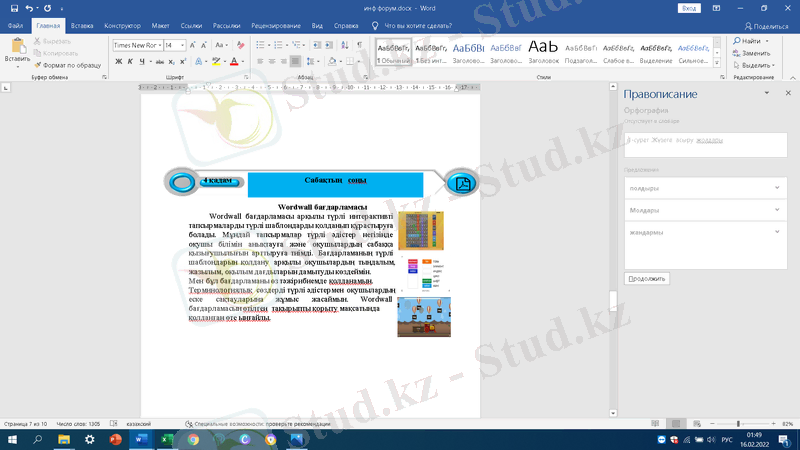The width and height of the screenshot is (800, 450).
Task: Apply red font color (A) button
Action: [x=234, y=62]
